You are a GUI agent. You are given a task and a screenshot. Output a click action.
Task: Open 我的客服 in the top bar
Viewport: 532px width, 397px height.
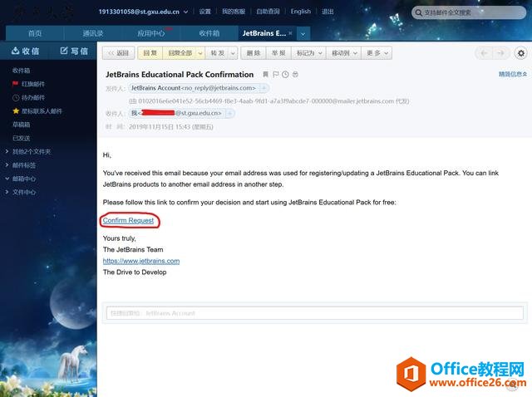[234, 12]
